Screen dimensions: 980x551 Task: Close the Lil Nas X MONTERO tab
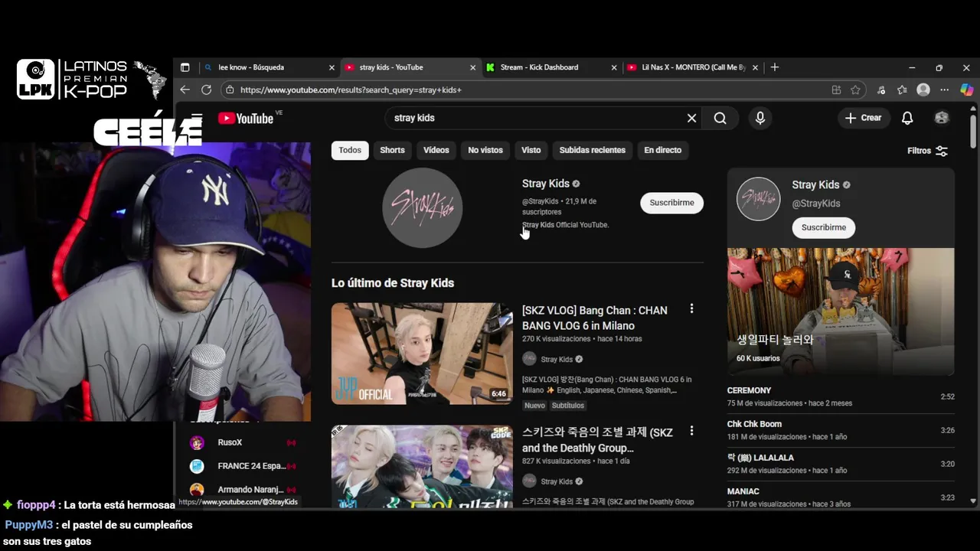pyautogui.click(x=755, y=67)
